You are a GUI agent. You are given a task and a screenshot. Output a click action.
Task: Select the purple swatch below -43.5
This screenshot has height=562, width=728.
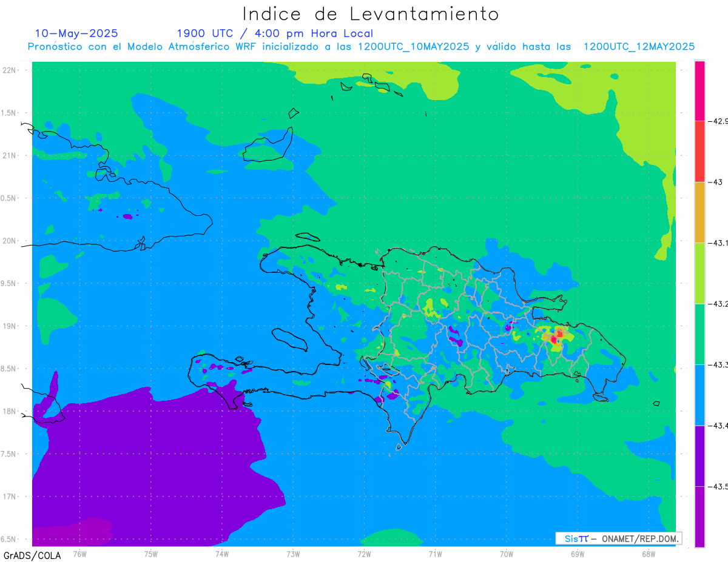tap(699, 517)
